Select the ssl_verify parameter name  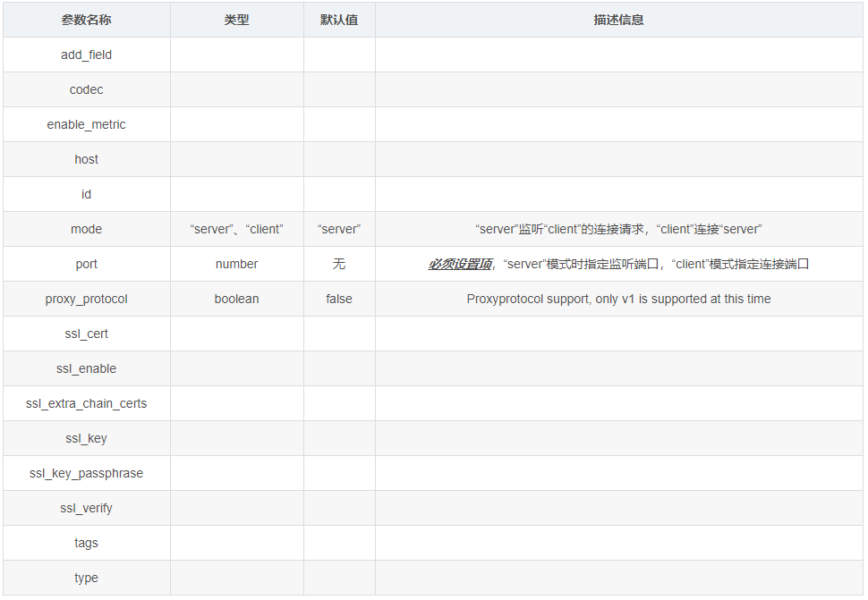pos(87,508)
